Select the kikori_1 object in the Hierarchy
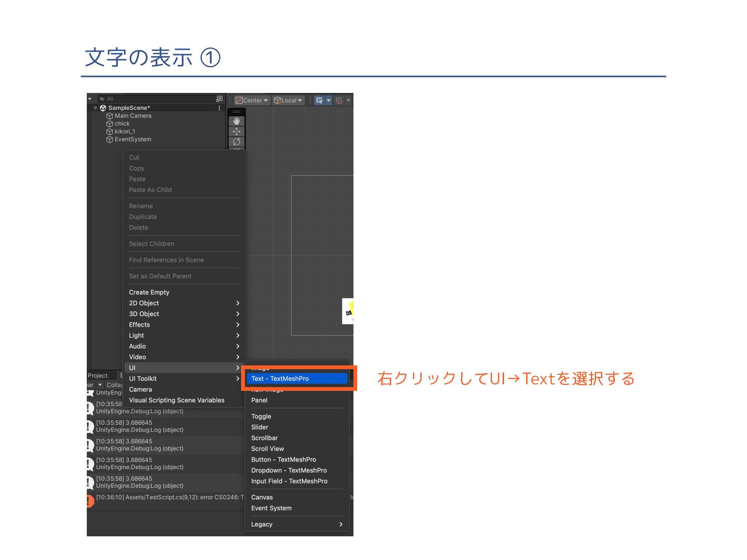This screenshot has width=747, height=560. pyautogui.click(x=124, y=131)
